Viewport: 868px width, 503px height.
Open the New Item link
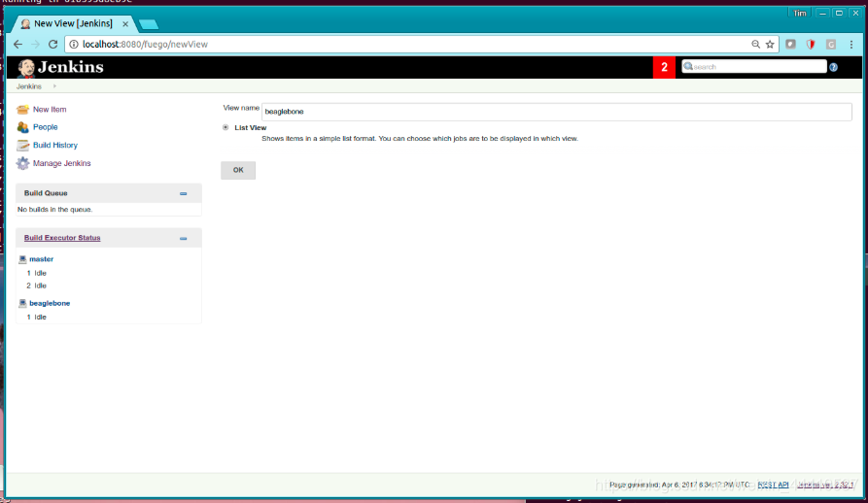point(50,110)
